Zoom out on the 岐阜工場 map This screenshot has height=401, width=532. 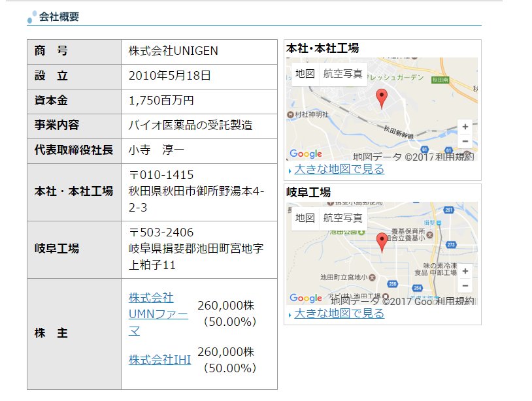(465, 285)
